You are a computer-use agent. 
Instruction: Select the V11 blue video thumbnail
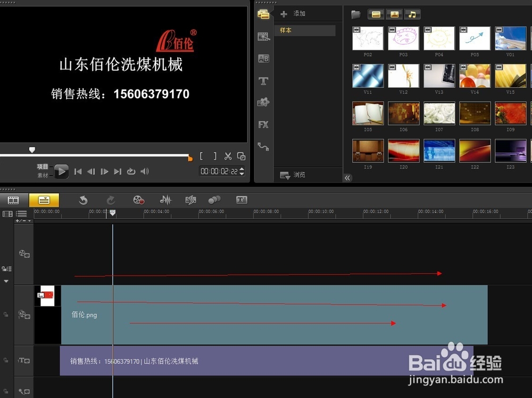tap(368, 76)
